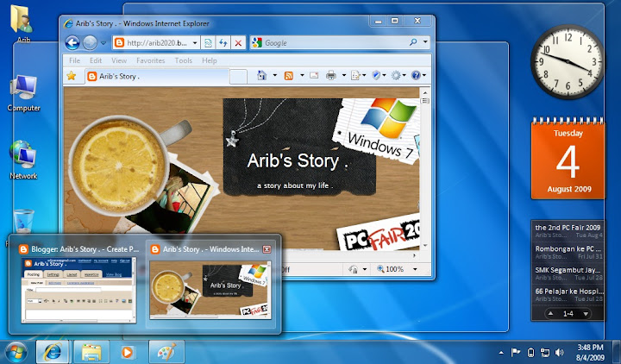Expand the Home button dropdown arrow
The image size is (621, 364).
point(274,75)
